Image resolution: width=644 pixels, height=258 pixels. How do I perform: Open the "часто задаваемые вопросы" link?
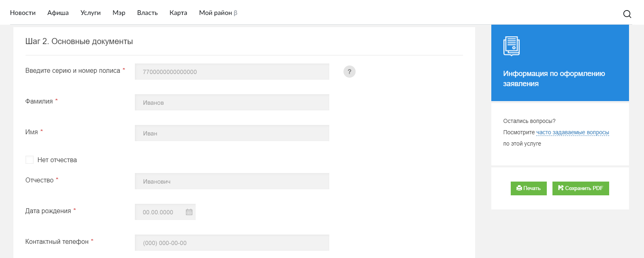coord(572,132)
